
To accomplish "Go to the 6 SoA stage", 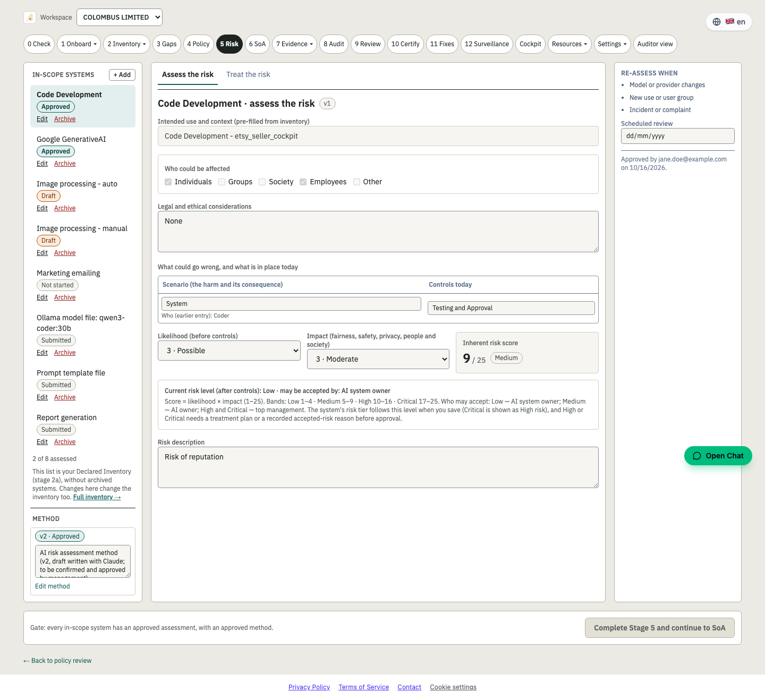I will 257,44.
